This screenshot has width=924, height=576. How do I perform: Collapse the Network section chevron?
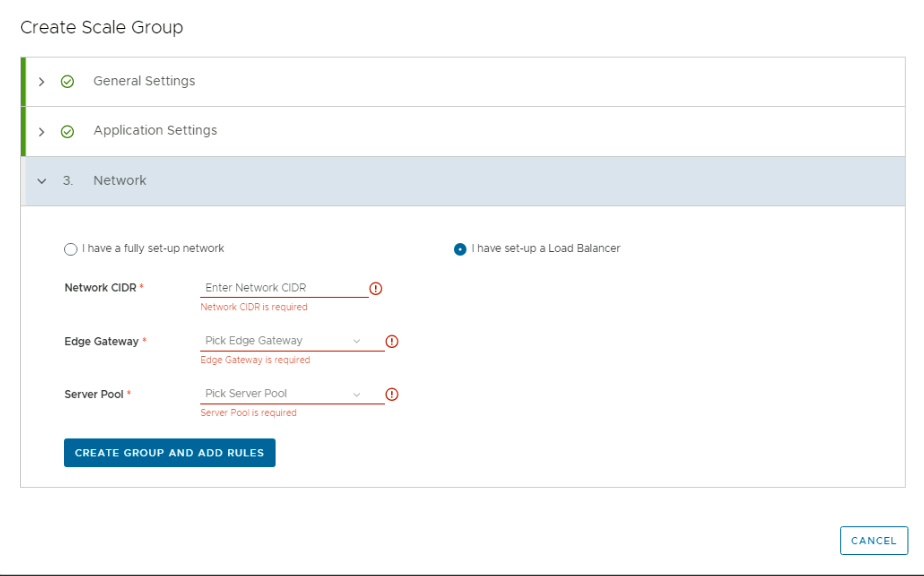point(41,181)
